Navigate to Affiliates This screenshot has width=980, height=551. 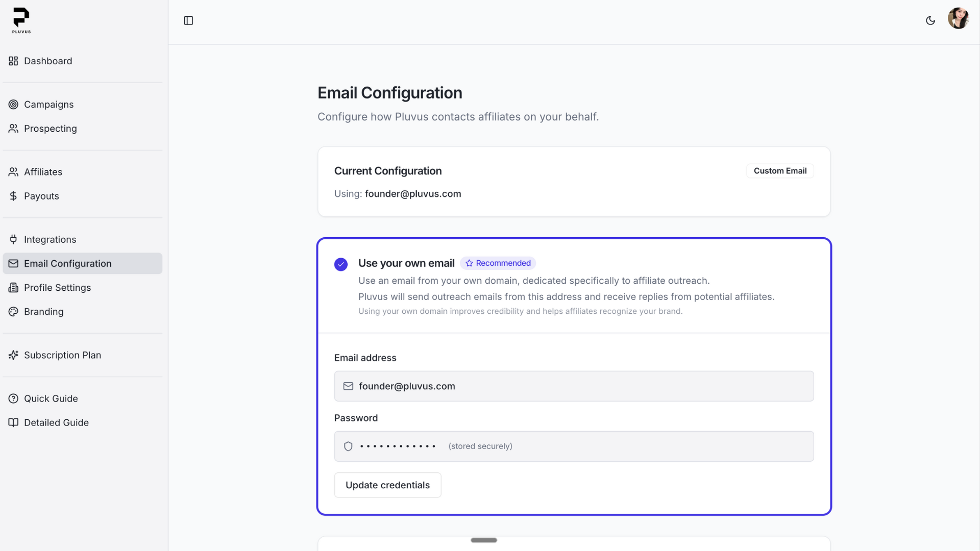[x=83, y=172]
